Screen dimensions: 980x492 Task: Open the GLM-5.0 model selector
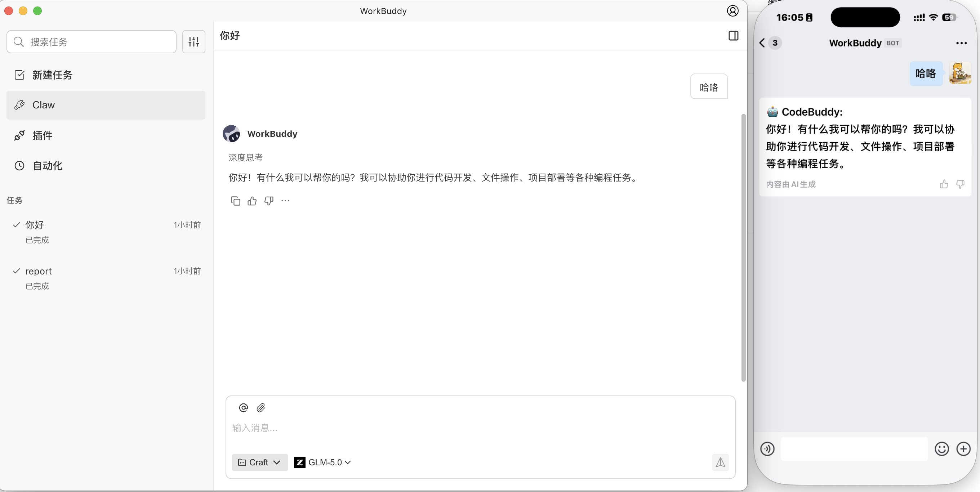(x=322, y=462)
